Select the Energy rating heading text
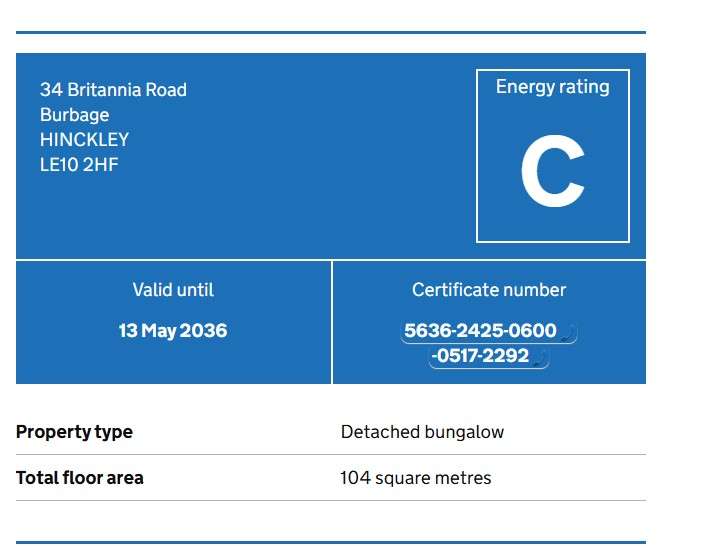 [552, 87]
